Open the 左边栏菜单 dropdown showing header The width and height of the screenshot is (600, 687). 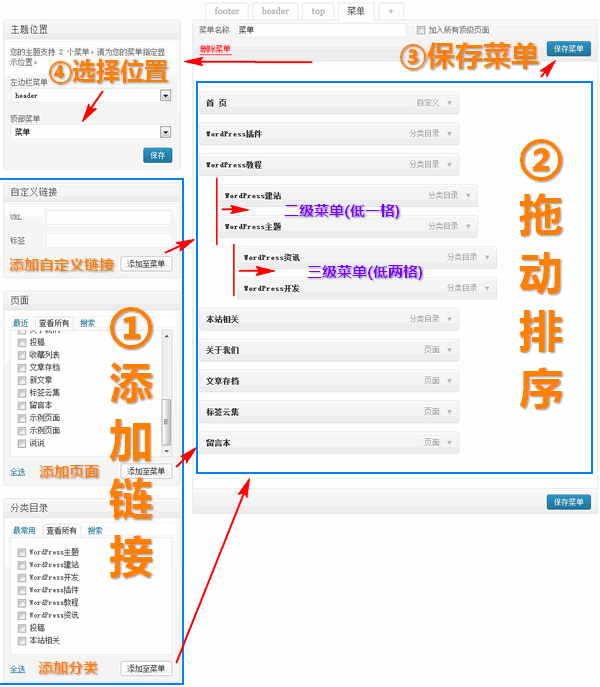pyautogui.click(x=91, y=96)
